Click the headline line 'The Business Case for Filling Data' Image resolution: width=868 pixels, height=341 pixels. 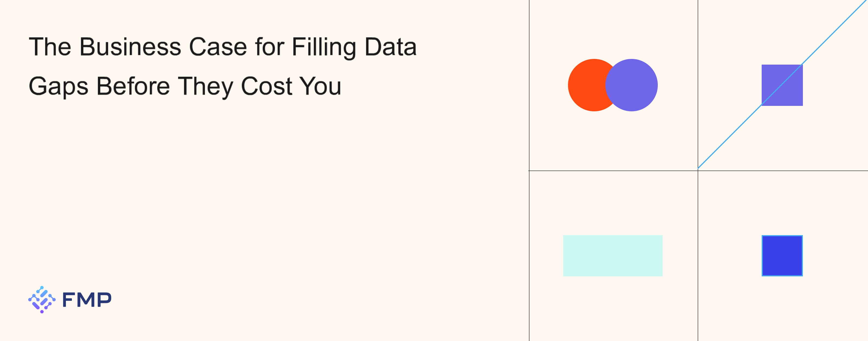(x=223, y=47)
